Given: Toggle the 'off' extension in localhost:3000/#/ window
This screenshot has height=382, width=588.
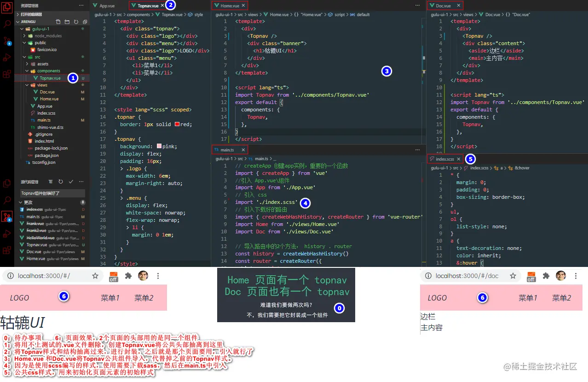Looking at the screenshot, I should point(113,277).
